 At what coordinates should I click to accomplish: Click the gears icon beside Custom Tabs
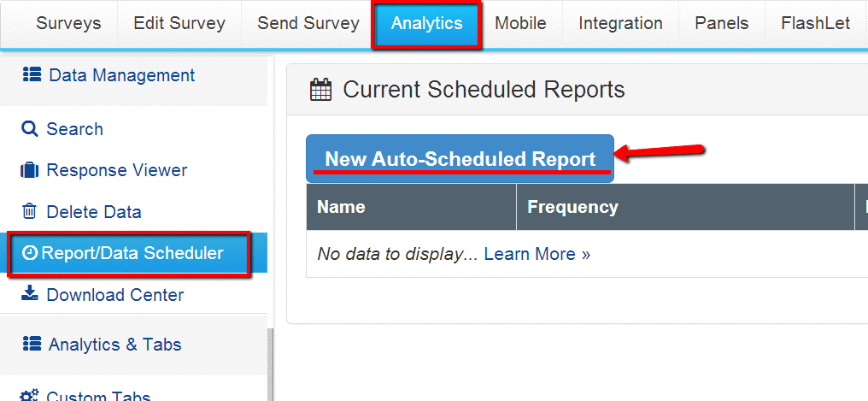30,395
